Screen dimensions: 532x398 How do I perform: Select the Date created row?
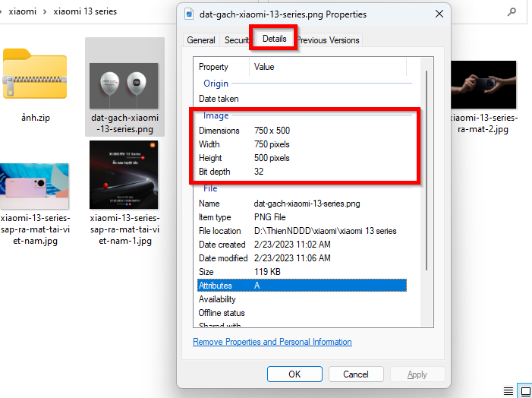[x=302, y=245]
